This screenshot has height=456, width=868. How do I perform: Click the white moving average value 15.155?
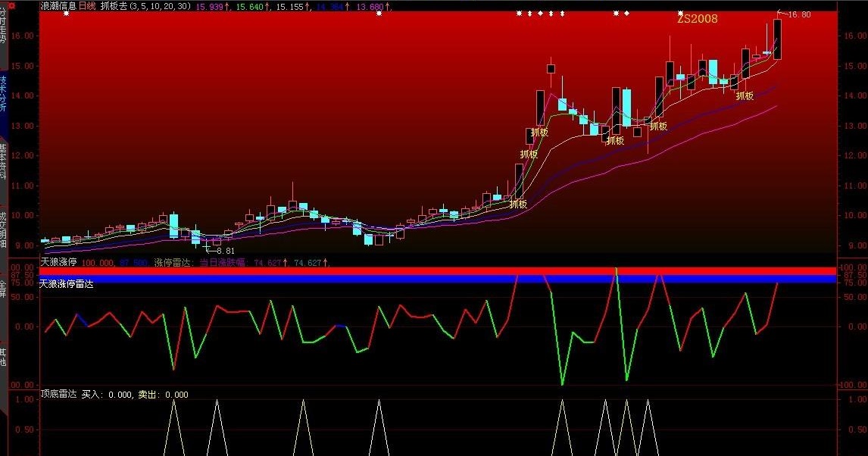tap(290, 7)
